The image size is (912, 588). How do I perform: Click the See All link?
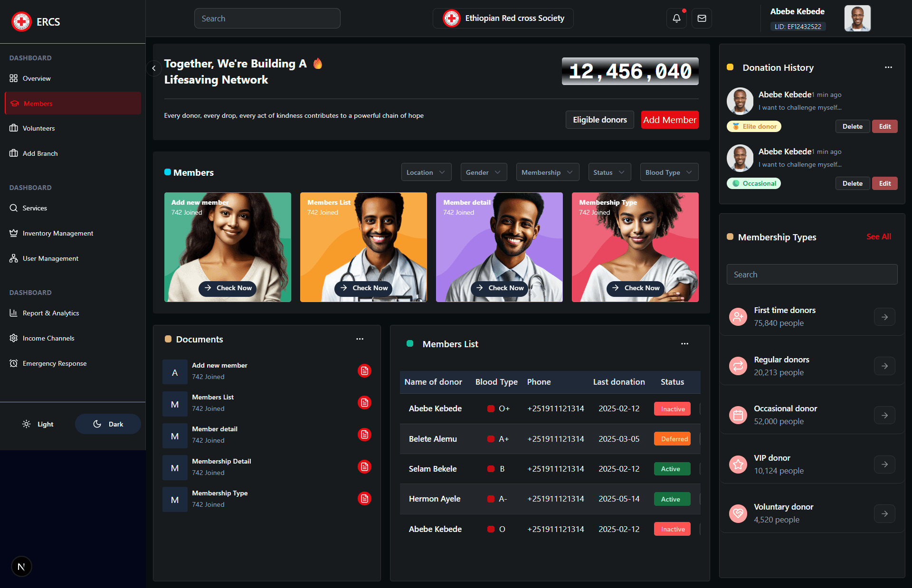(x=878, y=237)
